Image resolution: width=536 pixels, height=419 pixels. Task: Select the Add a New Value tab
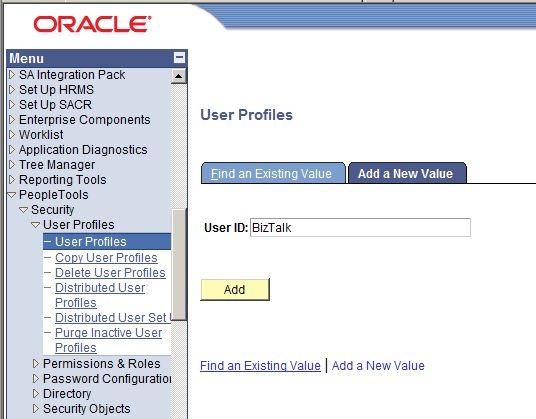click(407, 173)
